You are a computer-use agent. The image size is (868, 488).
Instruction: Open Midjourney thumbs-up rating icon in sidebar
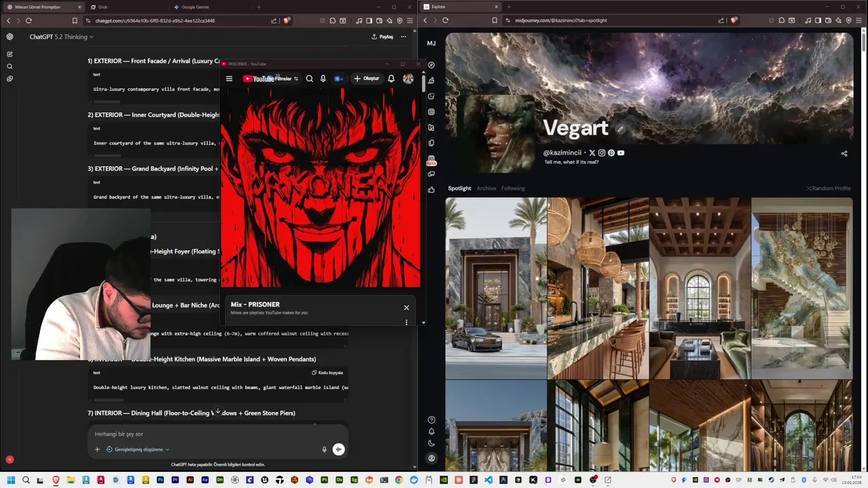[431, 190]
